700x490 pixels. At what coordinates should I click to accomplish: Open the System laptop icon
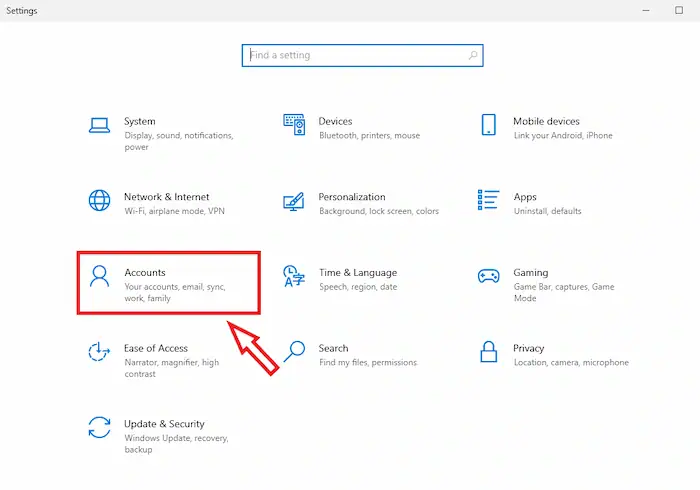coord(99,125)
